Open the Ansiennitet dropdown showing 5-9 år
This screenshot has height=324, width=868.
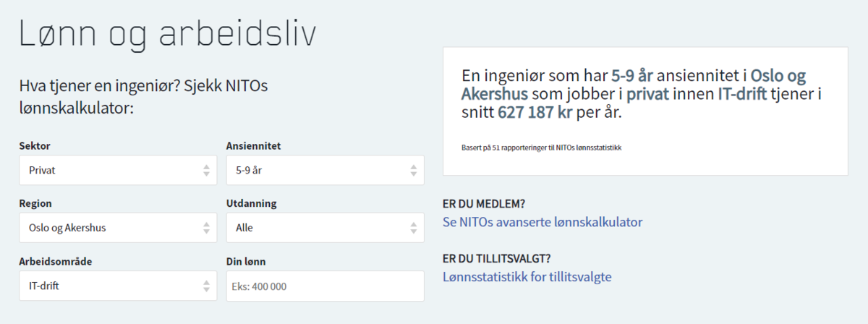pos(325,171)
